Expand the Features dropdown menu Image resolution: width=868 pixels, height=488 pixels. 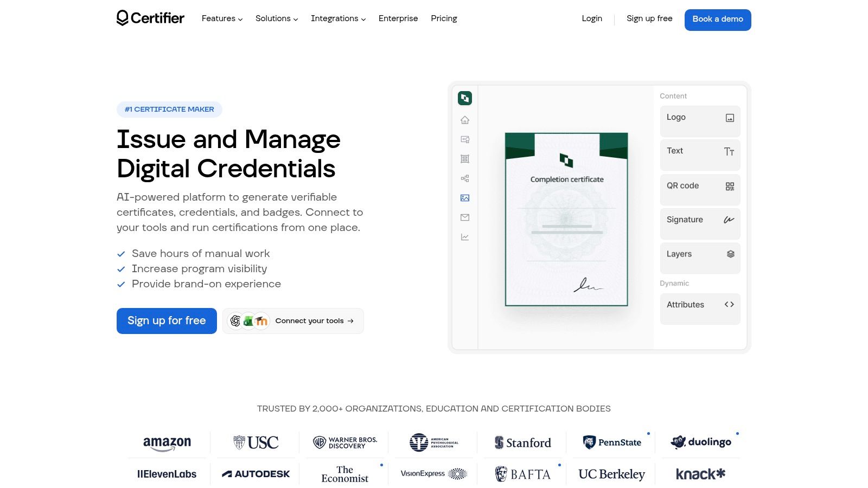(222, 18)
